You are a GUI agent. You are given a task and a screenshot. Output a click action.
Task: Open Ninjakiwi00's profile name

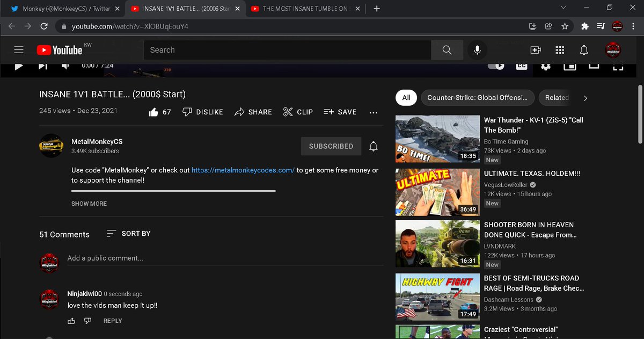[x=84, y=294]
